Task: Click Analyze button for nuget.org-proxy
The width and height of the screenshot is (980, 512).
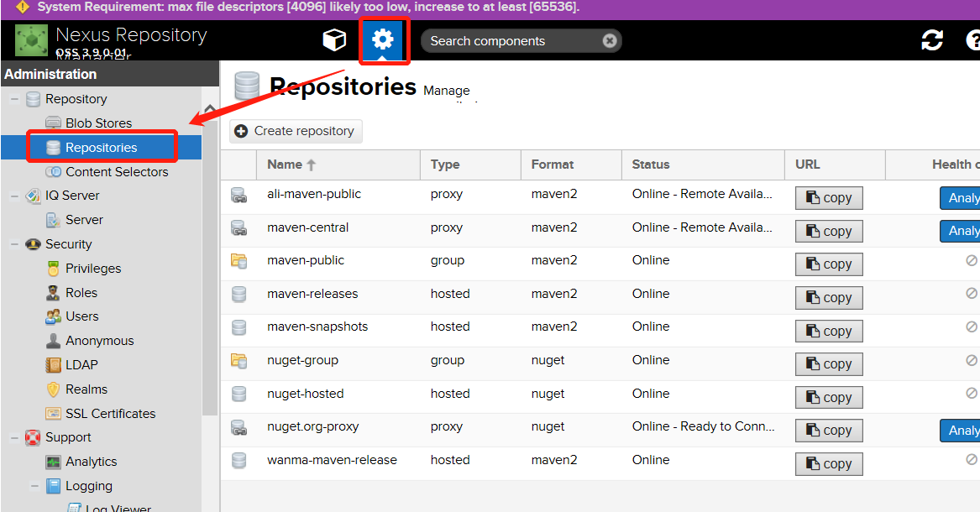Action: (960, 431)
